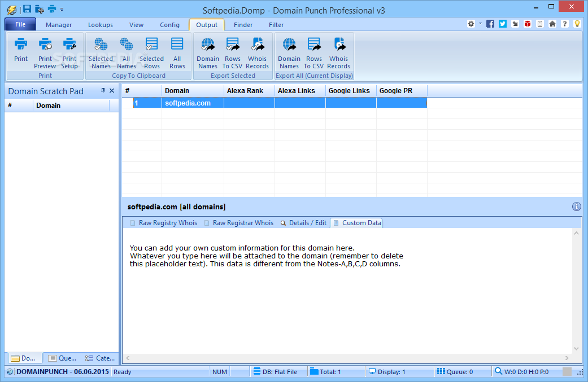Select the Custom Data tab
The image size is (588, 382).
pyautogui.click(x=357, y=223)
